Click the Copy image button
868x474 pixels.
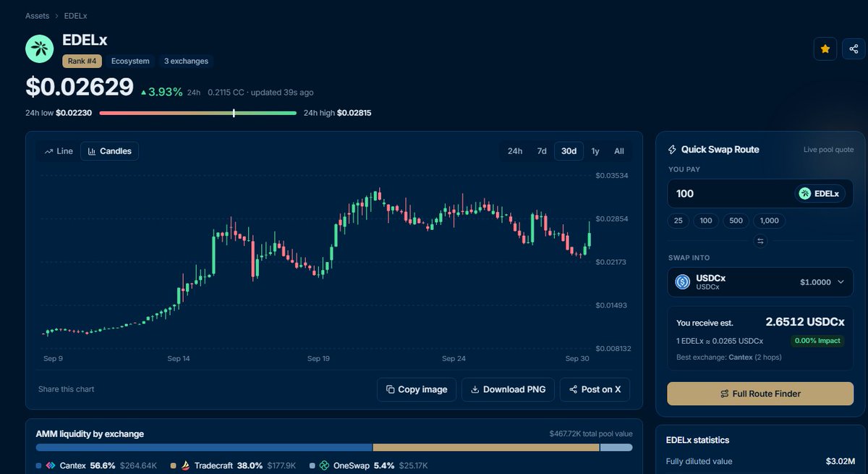pos(417,389)
